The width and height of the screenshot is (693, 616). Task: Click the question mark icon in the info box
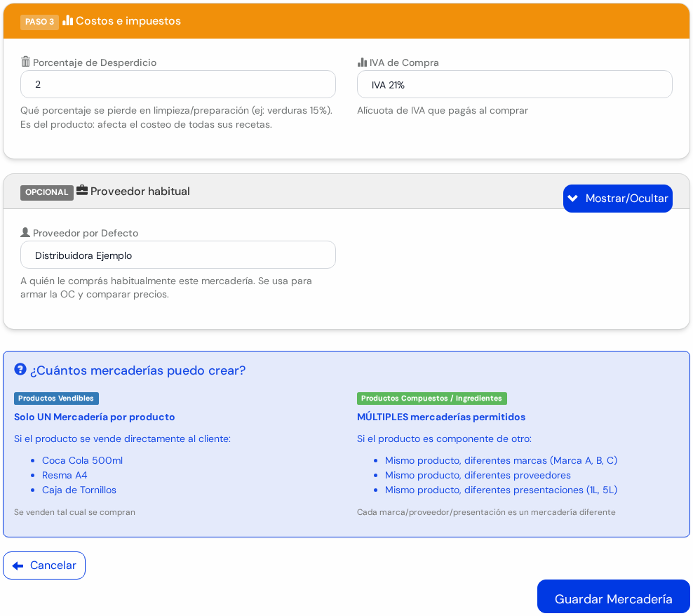(20, 369)
